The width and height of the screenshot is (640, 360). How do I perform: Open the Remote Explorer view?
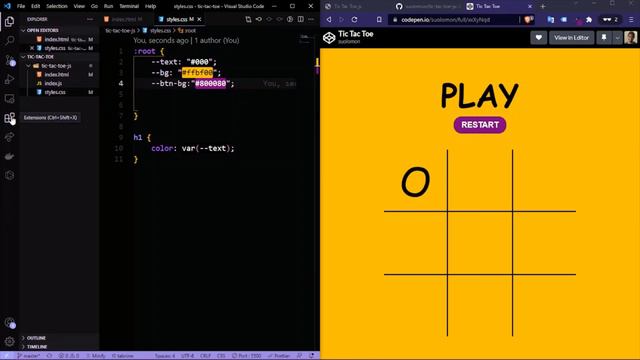[9, 98]
